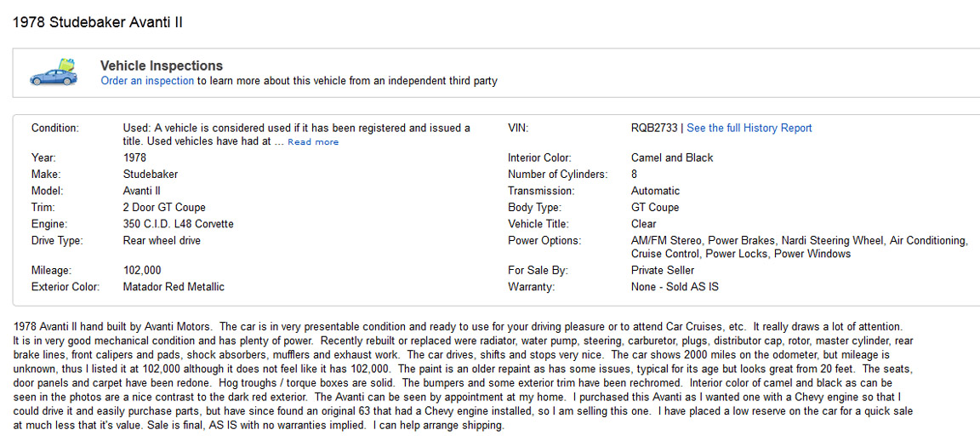Expand the Condition text with "Read more"
This screenshot has width=980, height=447.
coord(312,142)
